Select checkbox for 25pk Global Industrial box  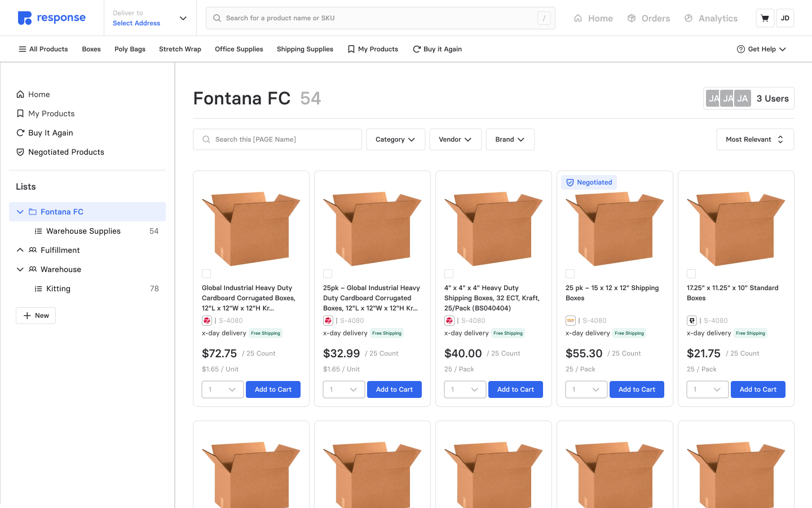click(328, 274)
